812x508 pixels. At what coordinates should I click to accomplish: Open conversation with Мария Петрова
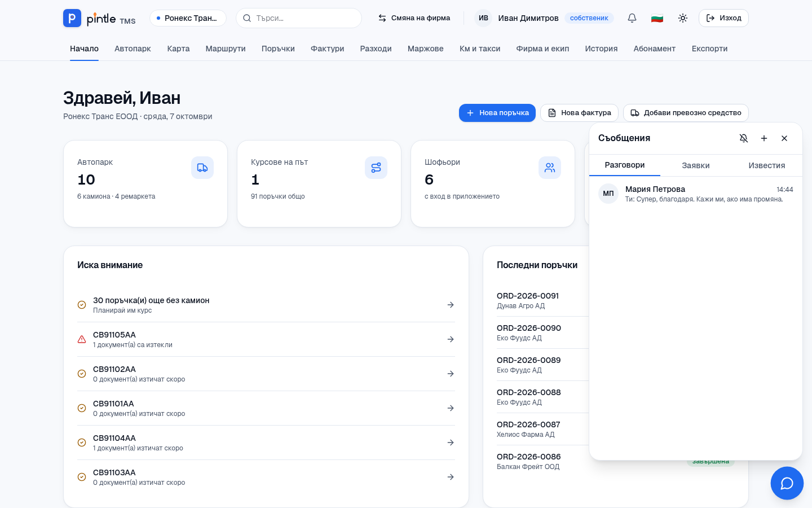[x=696, y=194]
